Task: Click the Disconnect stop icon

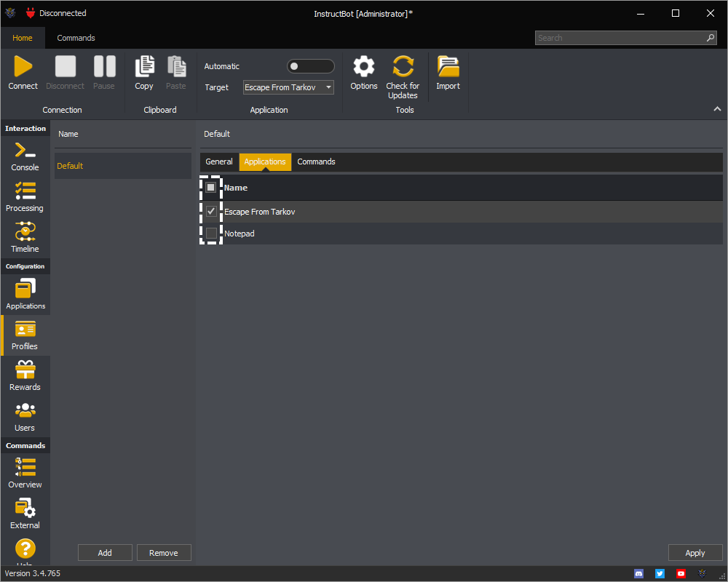Action: [x=65, y=66]
